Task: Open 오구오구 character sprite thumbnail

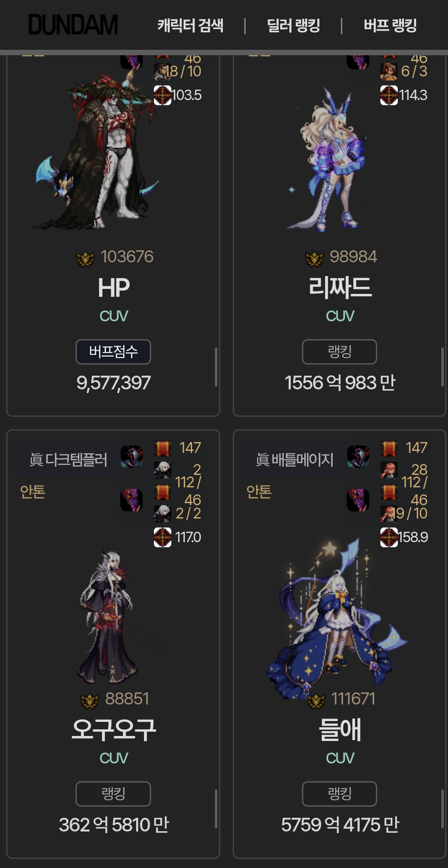Action: (x=108, y=616)
